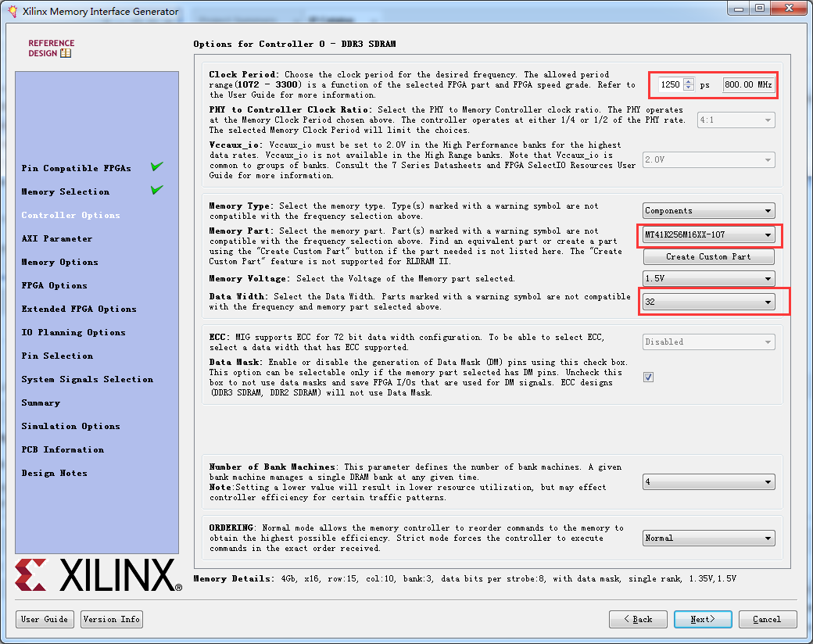Click the Back button
Viewport: 813px width, 644px height.
click(x=638, y=619)
